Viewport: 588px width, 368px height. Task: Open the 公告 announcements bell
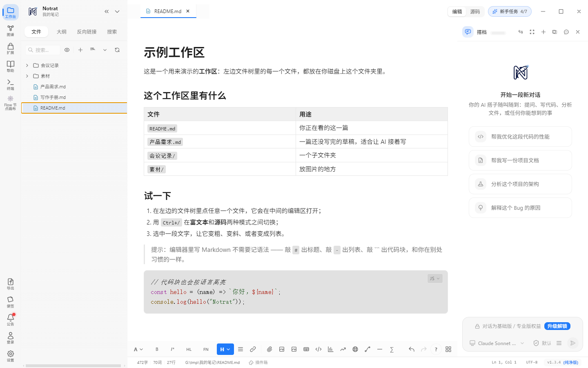(x=11, y=320)
